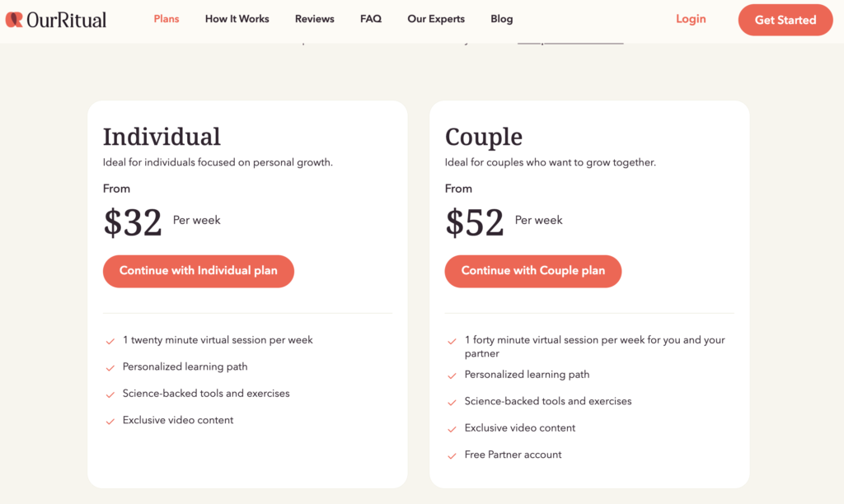Click checkmark beside Couple Science-backed tools
This screenshot has width=844, height=504.
coord(452,403)
